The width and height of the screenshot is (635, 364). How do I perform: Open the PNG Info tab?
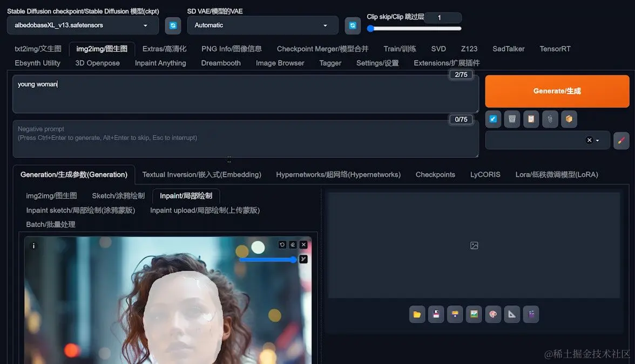232,49
